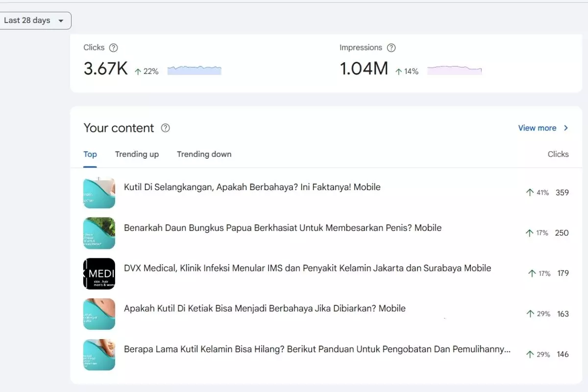
Task: Click the help icon beside Your content
Action: (x=166, y=128)
